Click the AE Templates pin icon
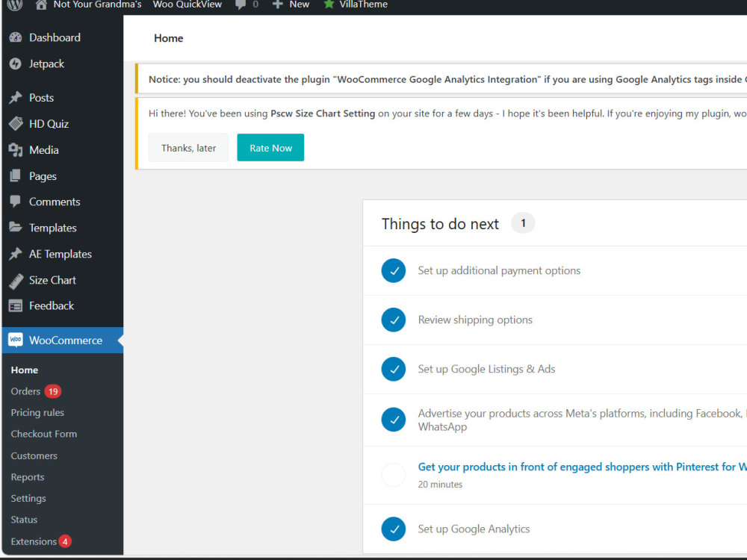The image size is (747, 560). pos(16,254)
